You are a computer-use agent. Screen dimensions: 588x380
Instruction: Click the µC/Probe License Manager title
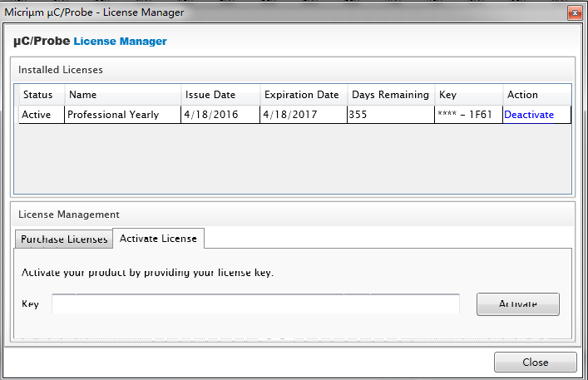90,41
